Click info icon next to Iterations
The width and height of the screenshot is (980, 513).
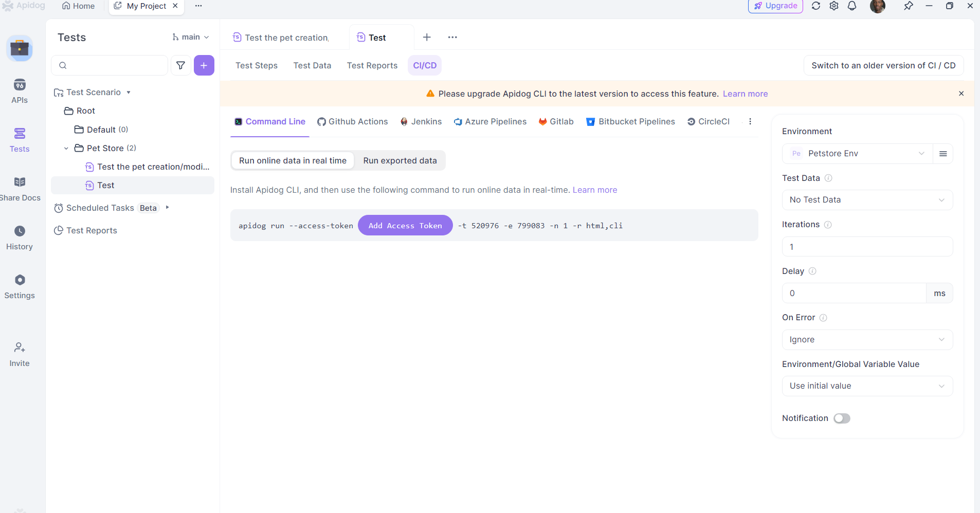[828, 225]
